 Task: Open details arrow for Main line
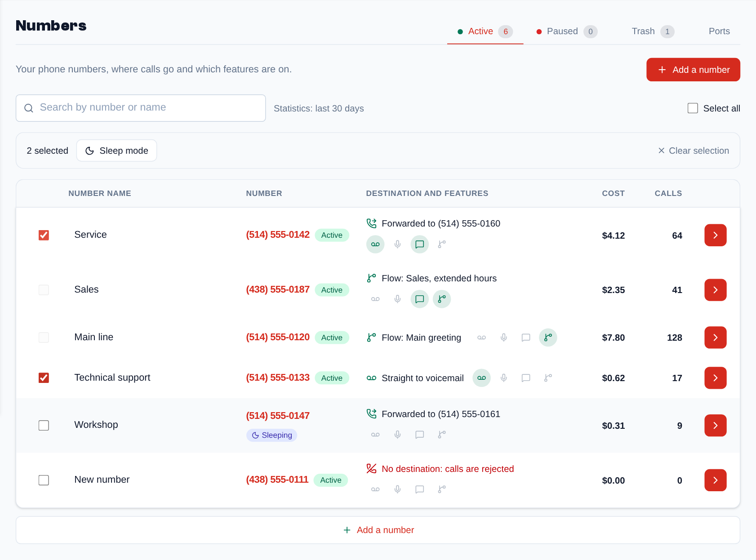coord(715,338)
